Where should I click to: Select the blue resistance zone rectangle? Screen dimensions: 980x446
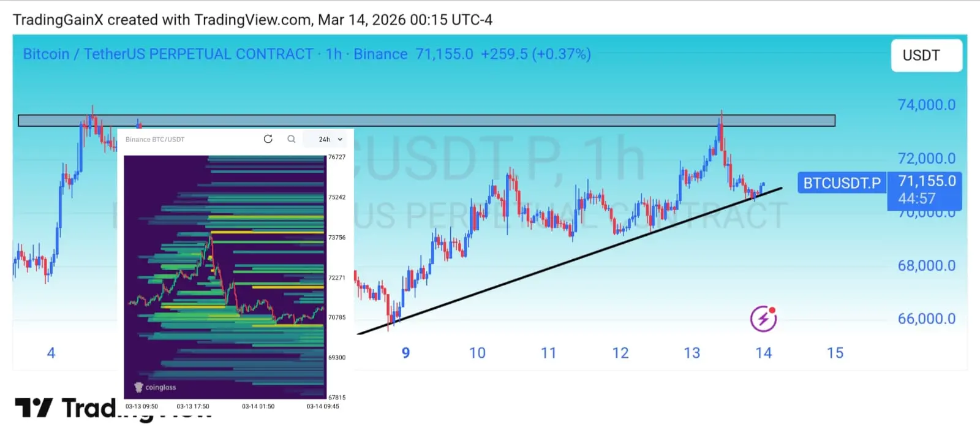coord(426,121)
